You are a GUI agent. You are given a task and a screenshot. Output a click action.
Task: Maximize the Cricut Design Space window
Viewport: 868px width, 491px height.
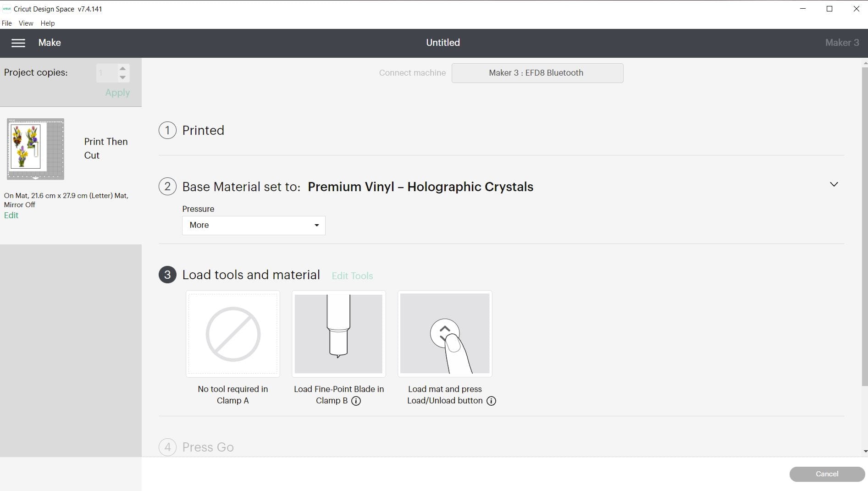pyautogui.click(x=829, y=9)
